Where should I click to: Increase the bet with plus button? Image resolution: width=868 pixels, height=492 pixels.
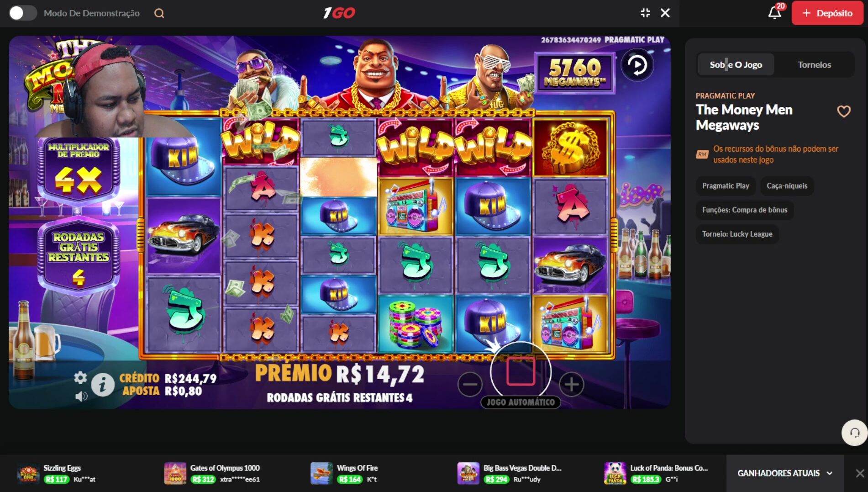click(x=571, y=384)
